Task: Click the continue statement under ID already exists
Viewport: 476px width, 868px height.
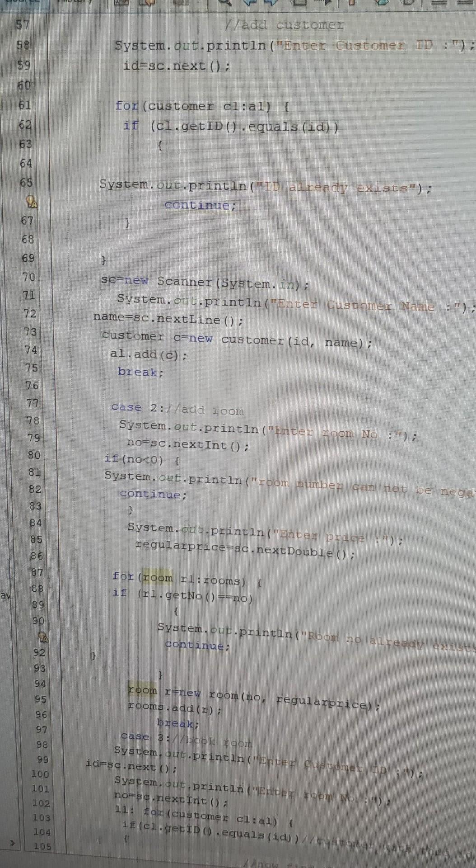Action: click(201, 205)
